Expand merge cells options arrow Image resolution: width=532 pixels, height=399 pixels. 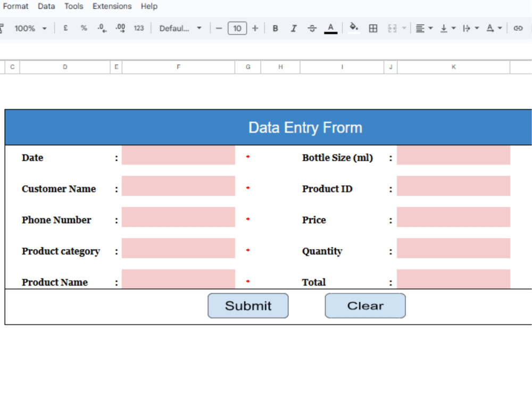tap(404, 28)
